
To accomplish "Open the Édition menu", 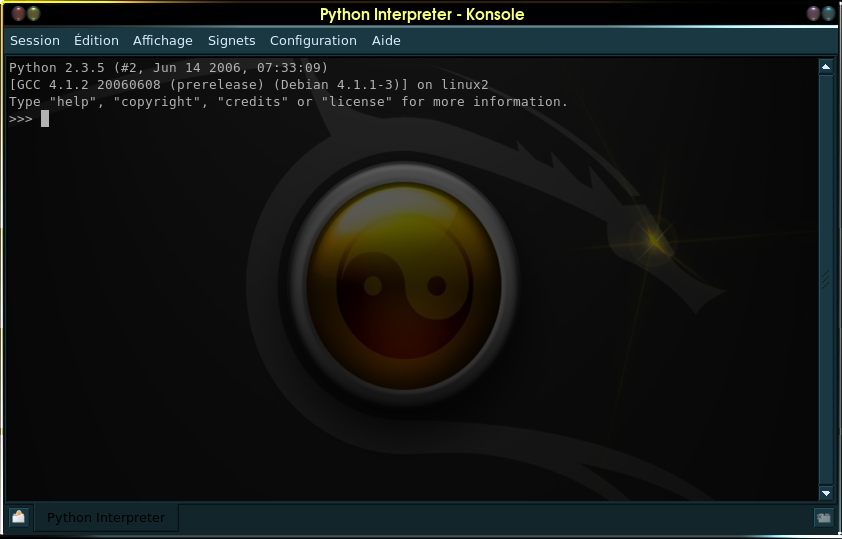I will [x=96, y=41].
